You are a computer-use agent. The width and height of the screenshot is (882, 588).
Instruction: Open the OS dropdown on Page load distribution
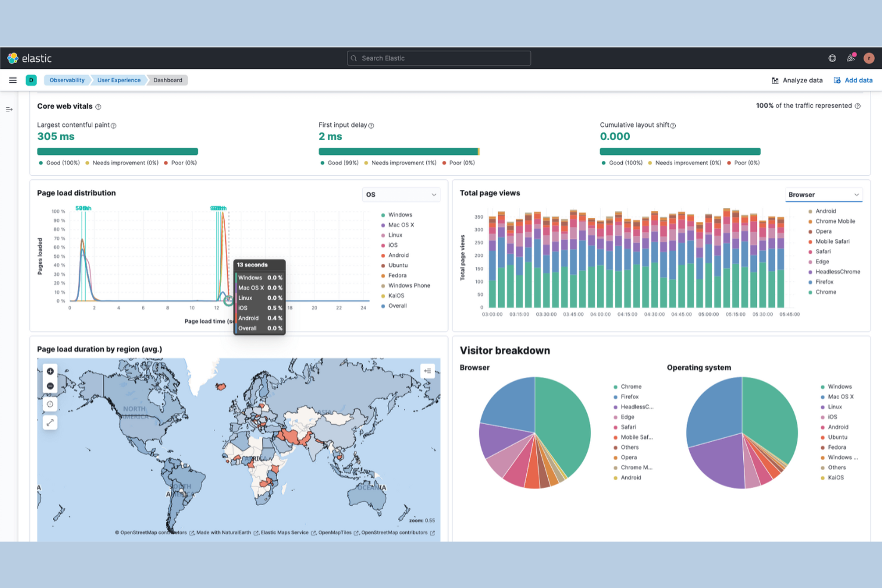[x=401, y=194]
